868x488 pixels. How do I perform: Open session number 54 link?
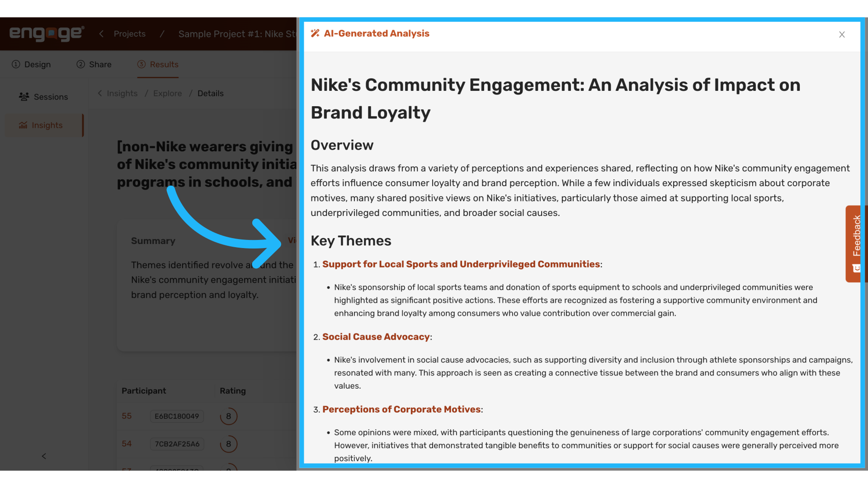(127, 444)
